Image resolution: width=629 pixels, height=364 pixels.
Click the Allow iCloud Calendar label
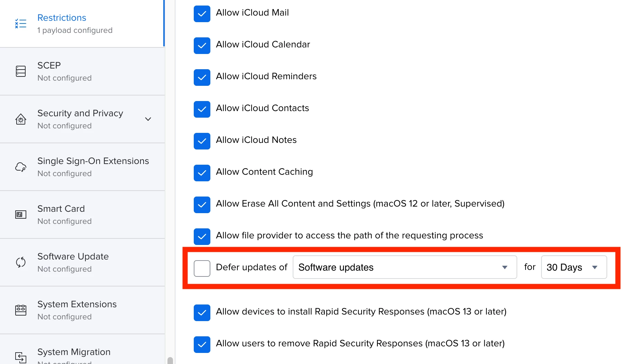263,44
